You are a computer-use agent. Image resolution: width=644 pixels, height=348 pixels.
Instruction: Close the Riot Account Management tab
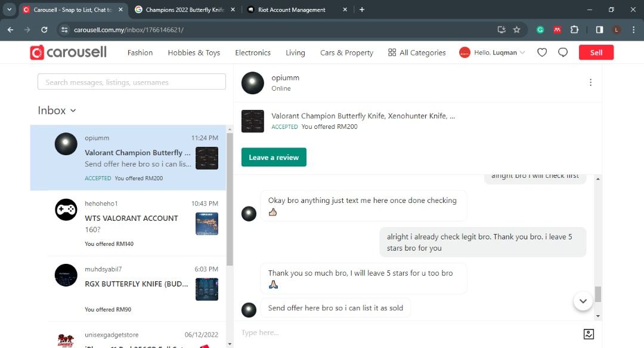pyautogui.click(x=345, y=10)
